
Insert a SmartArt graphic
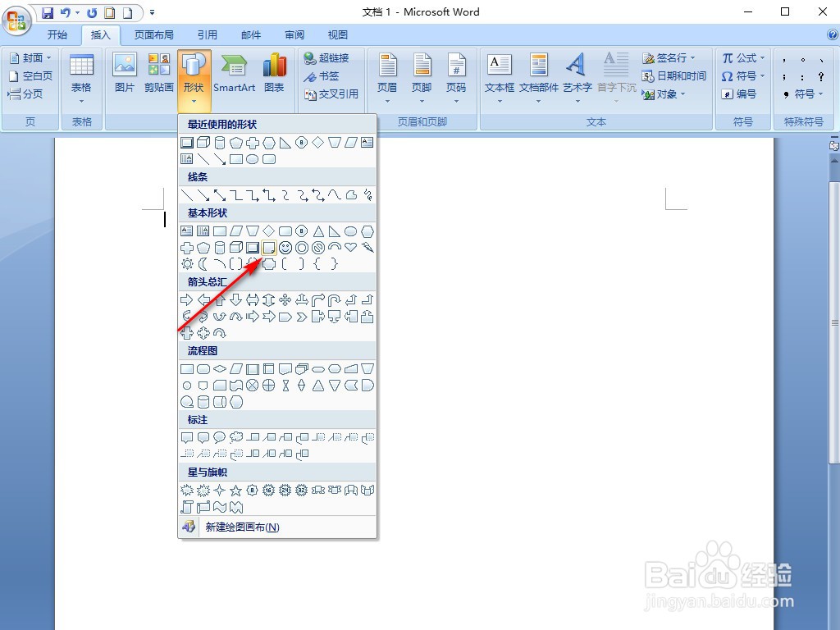[234, 73]
